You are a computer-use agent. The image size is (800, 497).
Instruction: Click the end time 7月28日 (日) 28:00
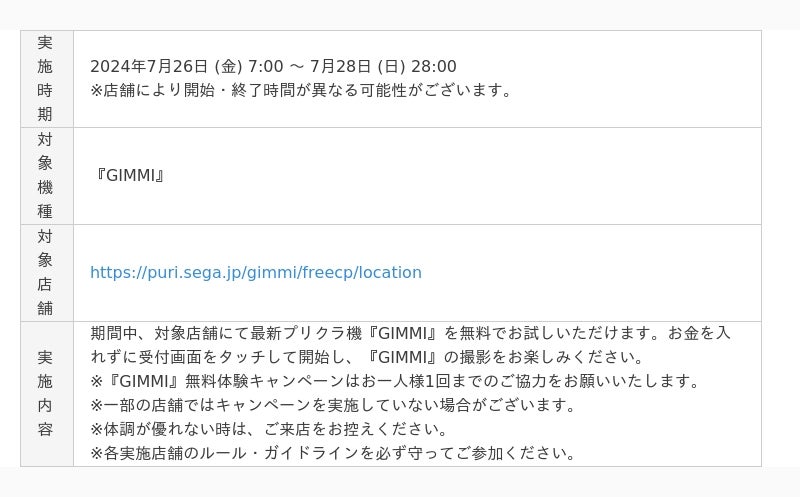coord(383,66)
